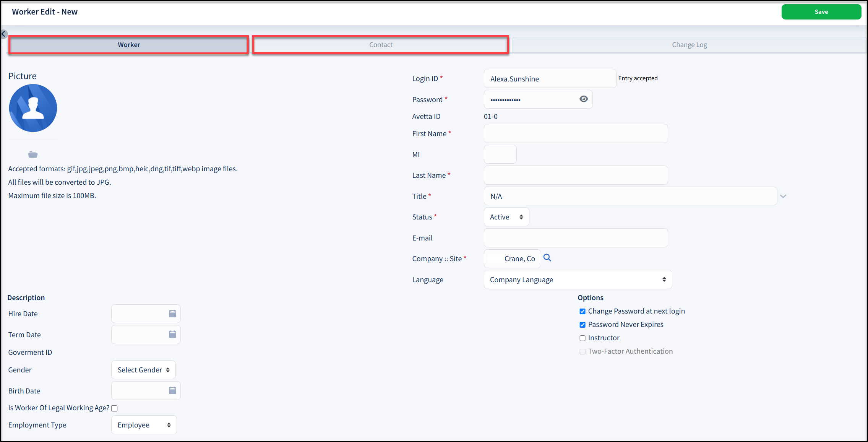Open the Status dropdown showing Active
This screenshot has width=868, height=442.
coord(506,217)
